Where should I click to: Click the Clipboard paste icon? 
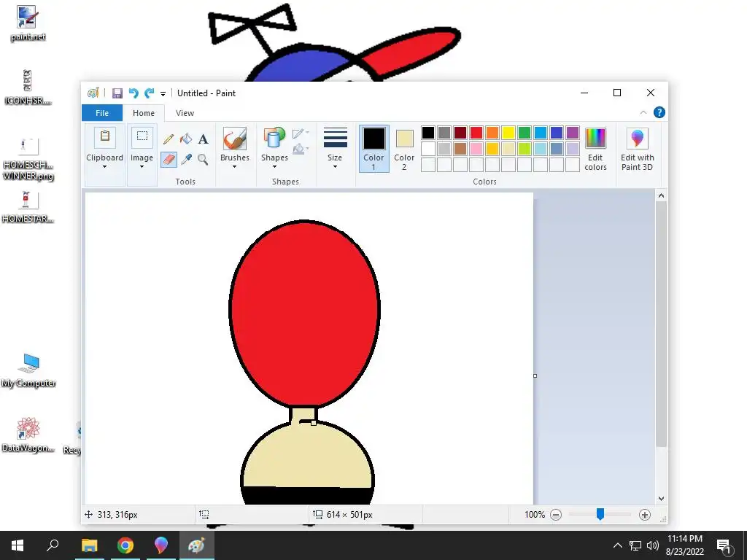coord(105,138)
